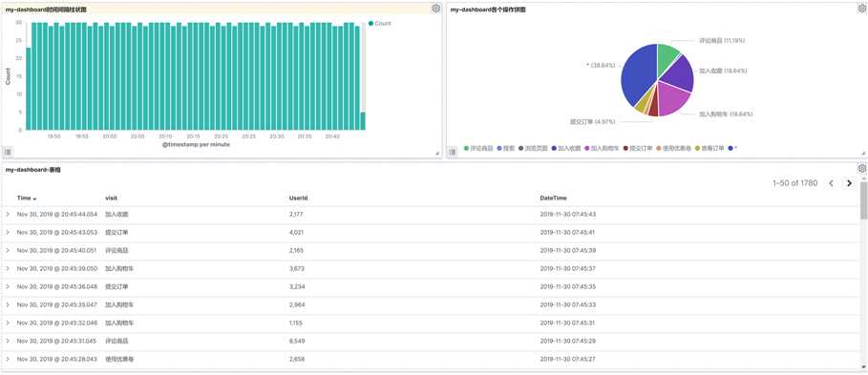Select the 查看订单 legend entry below the pie

pos(709,148)
